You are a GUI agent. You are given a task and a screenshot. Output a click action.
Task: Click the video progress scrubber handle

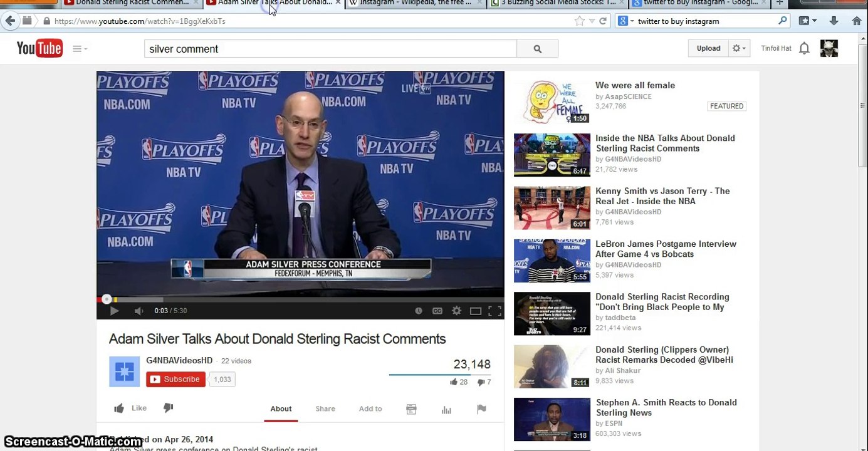tap(107, 299)
